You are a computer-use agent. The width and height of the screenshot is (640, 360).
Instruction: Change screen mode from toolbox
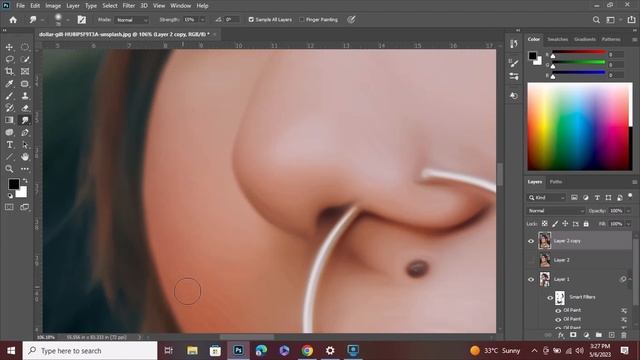pos(25,207)
